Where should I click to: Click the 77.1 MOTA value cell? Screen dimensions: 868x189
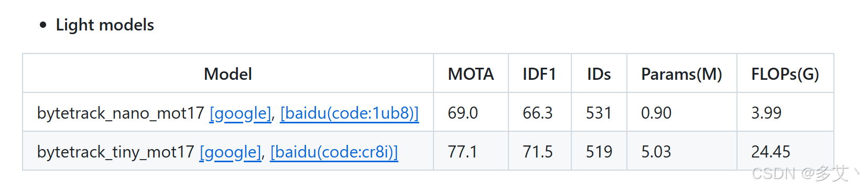(462, 152)
